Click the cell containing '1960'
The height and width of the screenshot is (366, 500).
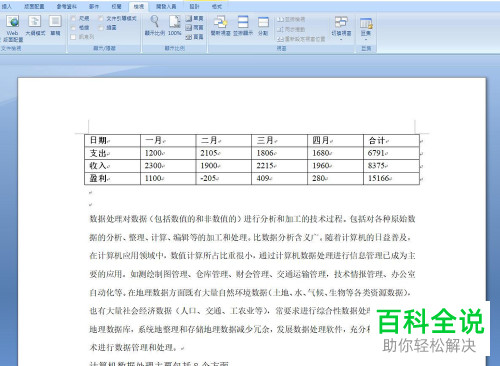tap(335, 166)
